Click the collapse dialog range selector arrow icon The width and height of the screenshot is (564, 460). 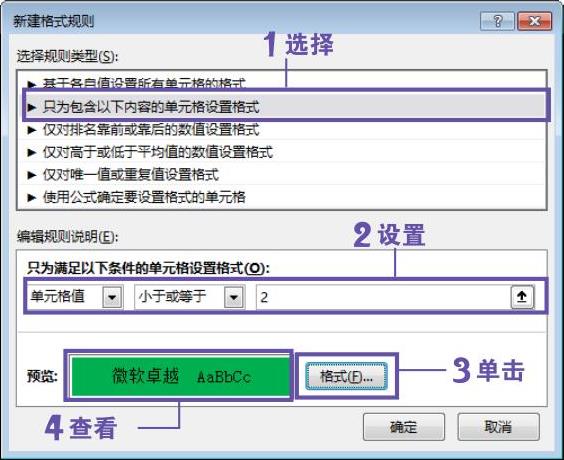(522, 297)
